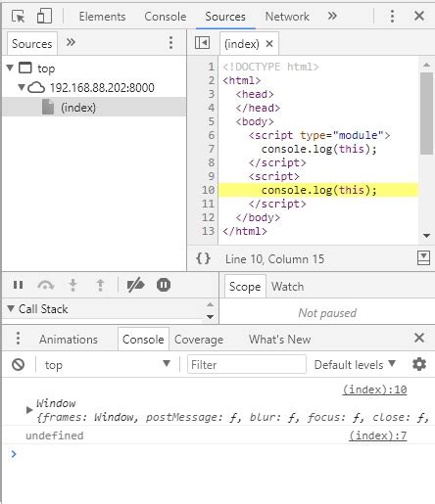This screenshot has height=504, width=435.
Task: Close the DevTools window
Action: 419,16
